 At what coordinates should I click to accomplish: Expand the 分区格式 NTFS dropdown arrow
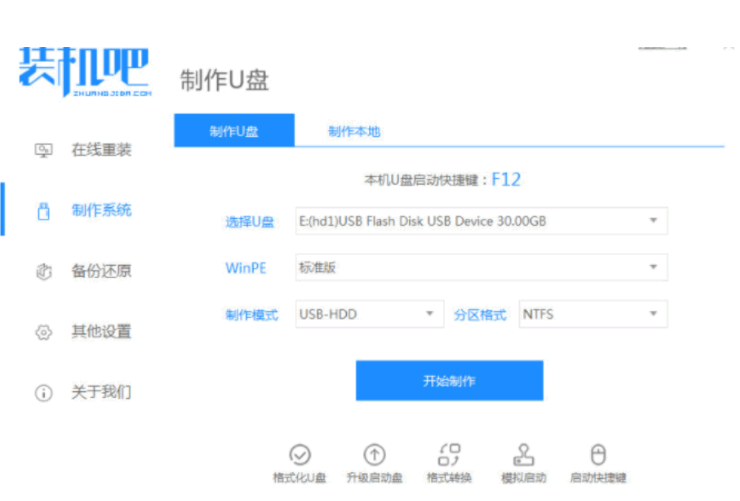click(x=653, y=313)
